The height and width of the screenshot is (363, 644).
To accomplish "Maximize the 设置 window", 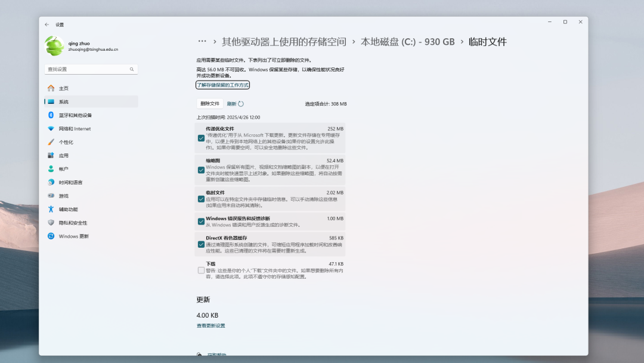I will point(565,22).
